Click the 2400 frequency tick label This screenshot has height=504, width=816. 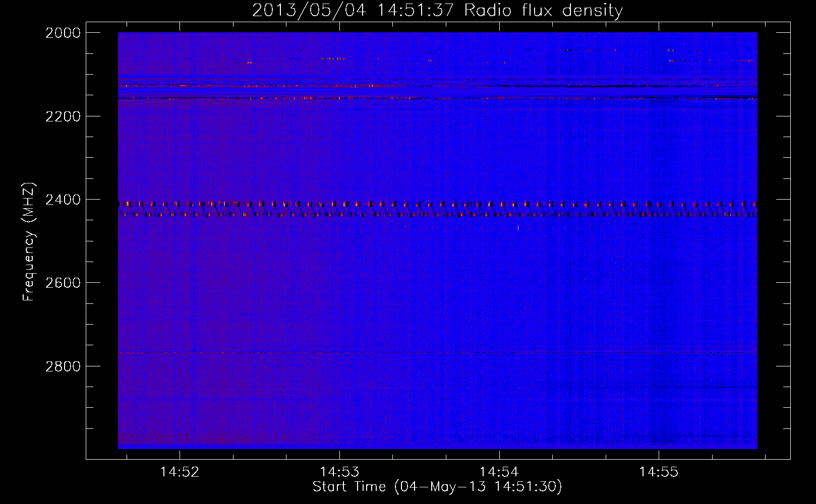(x=63, y=200)
